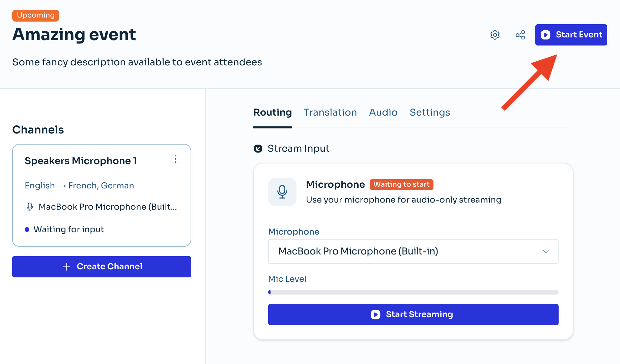Click the microphone icon beside MacBook Pro Microphone

[30, 207]
